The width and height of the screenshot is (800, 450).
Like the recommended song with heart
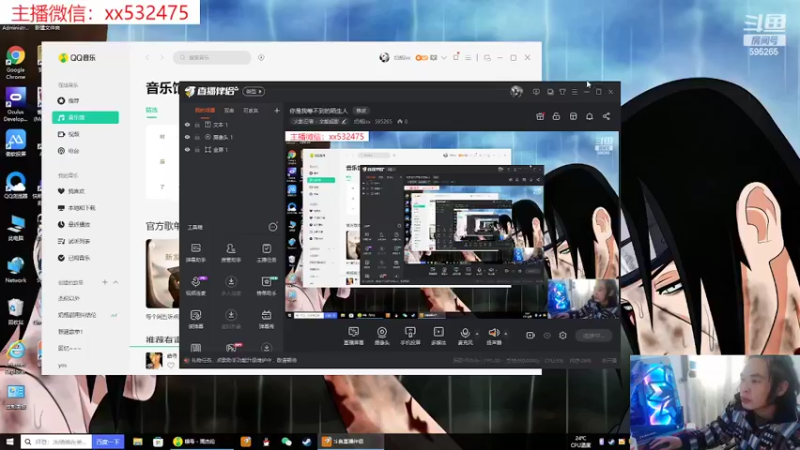coord(171,365)
